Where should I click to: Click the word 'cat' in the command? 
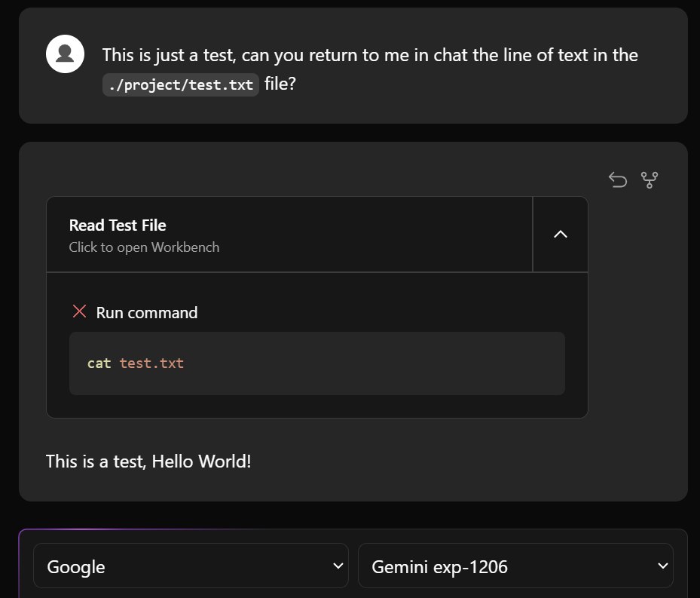coord(99,363)
